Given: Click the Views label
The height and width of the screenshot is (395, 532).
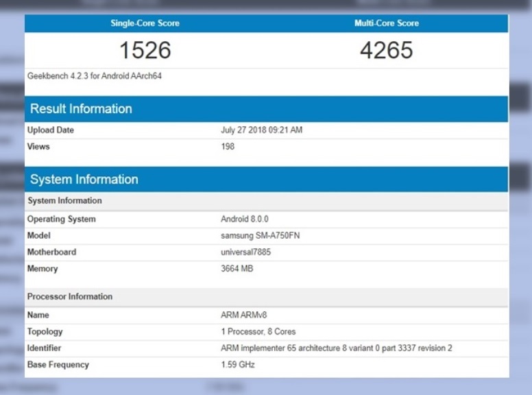Looking at the screenshot, I should tap(38, 147).
